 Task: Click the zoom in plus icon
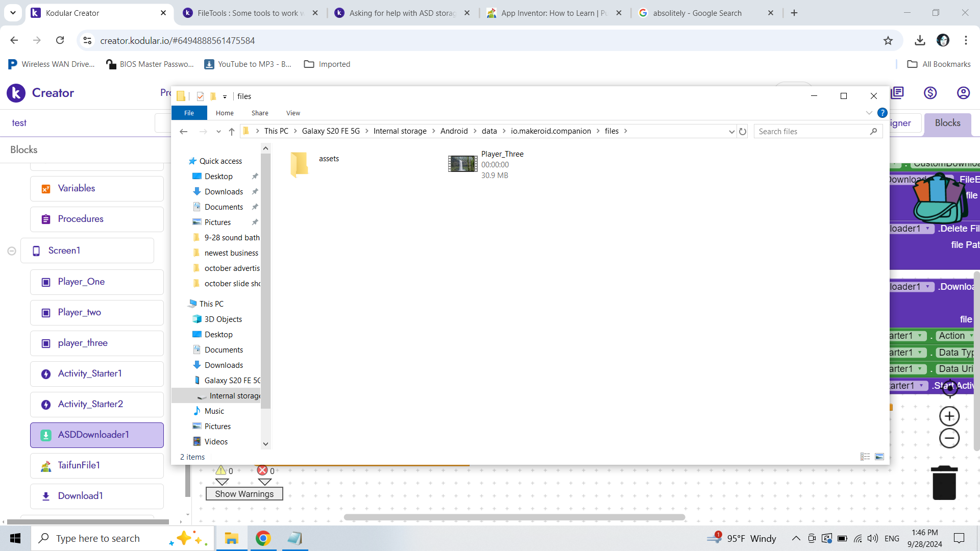[949, 416]
